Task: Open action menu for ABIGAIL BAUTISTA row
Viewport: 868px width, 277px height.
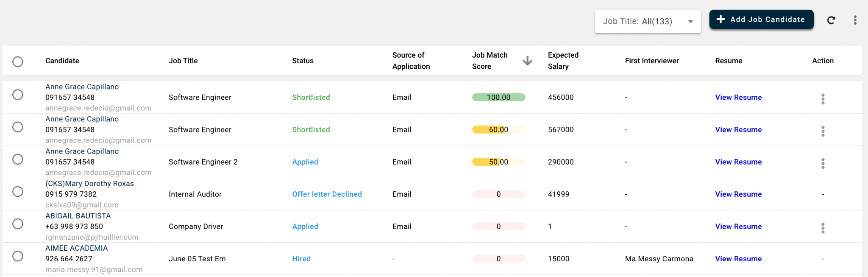Action: [x=823, y=228]
